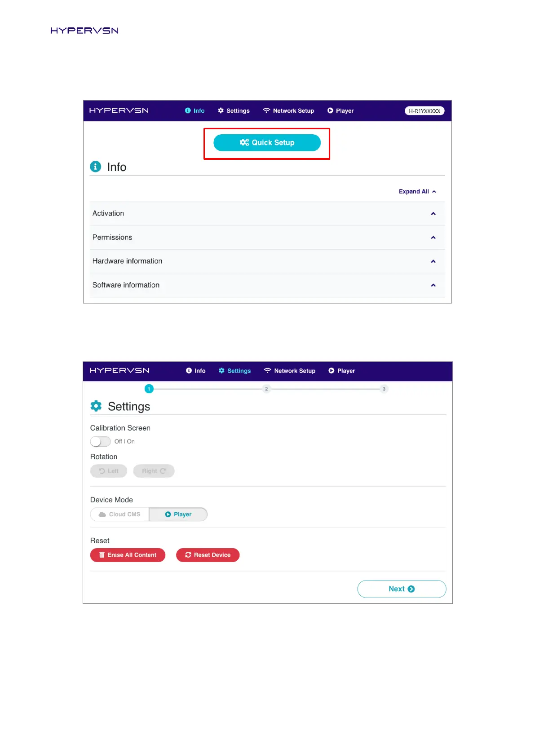This screenshot has width=535, height=756.
Task: Click the Settings gear heading icon
Action: [96, 406]
